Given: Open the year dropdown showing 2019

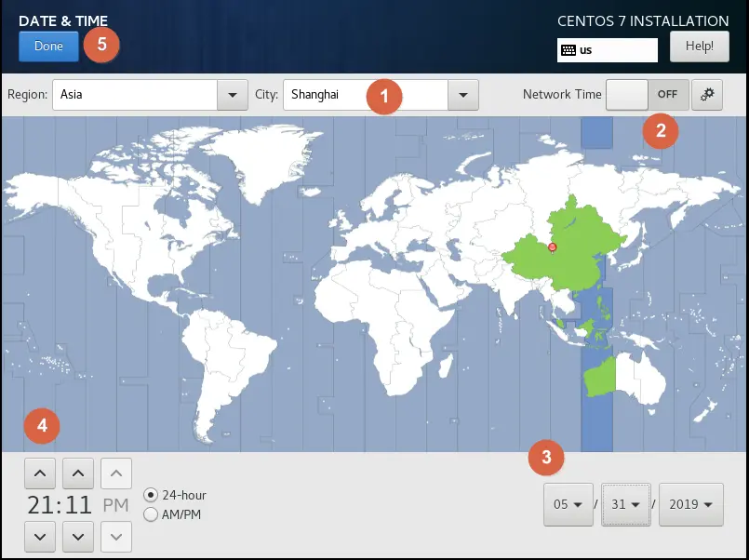Looking at the screenshot, I should point(691,504).
